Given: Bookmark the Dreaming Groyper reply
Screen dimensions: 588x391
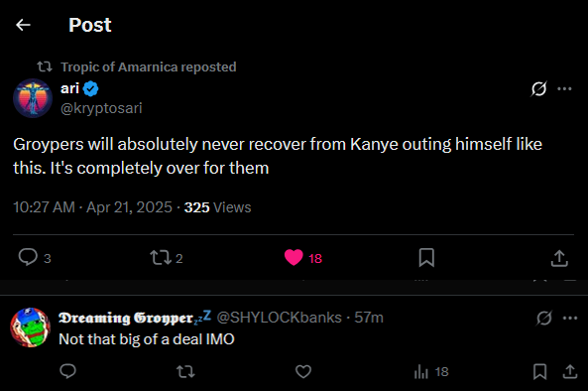Looking at the screenshot, I should pyautogui.click(x=539, y=371).
